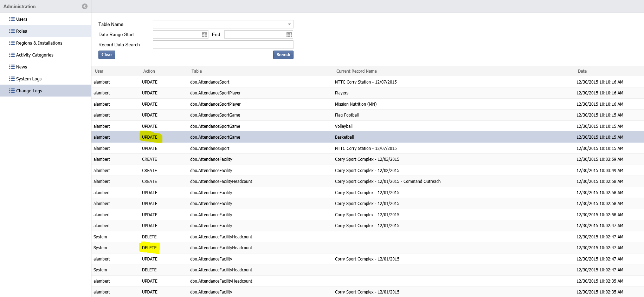
Task: Click the list icon beside Users
Action: coord(12,19)
